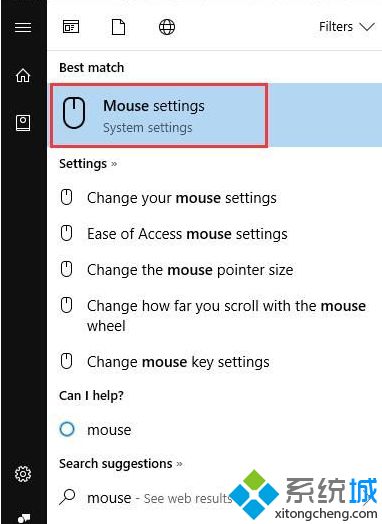Screen dimensions: 382x524
Task: Expand the Search suggestions header
Action: [x=121, y=464]
